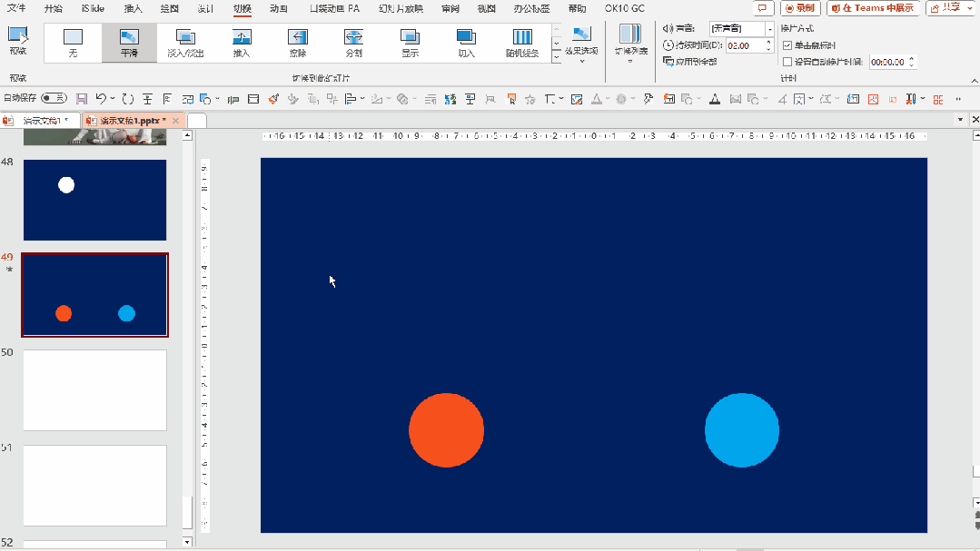
Task: Select the Wipe (擦除) transition
Action: point(298,43)
